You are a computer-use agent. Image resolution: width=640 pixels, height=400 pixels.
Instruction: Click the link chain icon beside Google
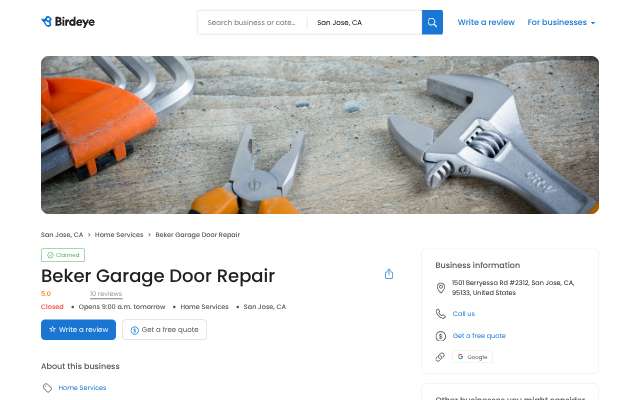(440, 357)
